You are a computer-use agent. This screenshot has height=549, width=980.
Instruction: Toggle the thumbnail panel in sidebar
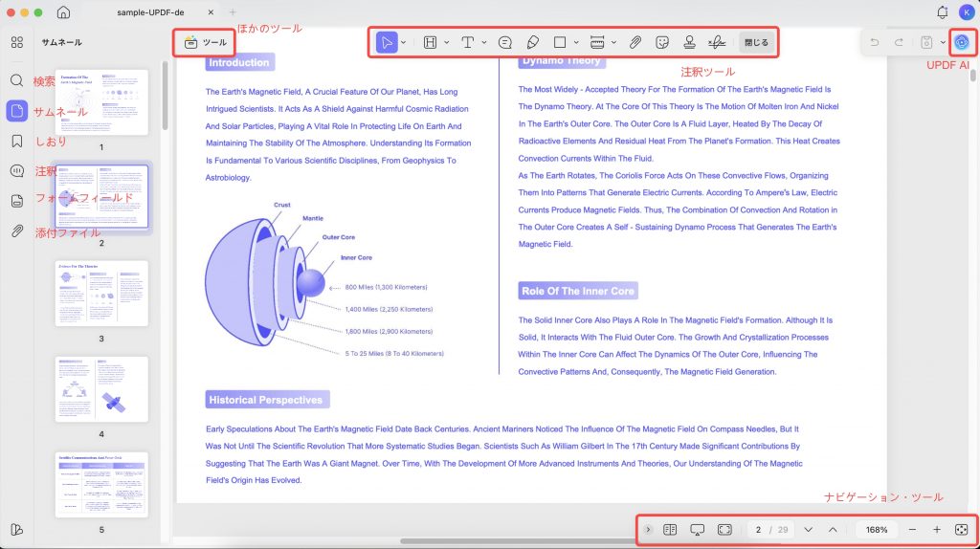pyautogui.click(x=17, y=111)
